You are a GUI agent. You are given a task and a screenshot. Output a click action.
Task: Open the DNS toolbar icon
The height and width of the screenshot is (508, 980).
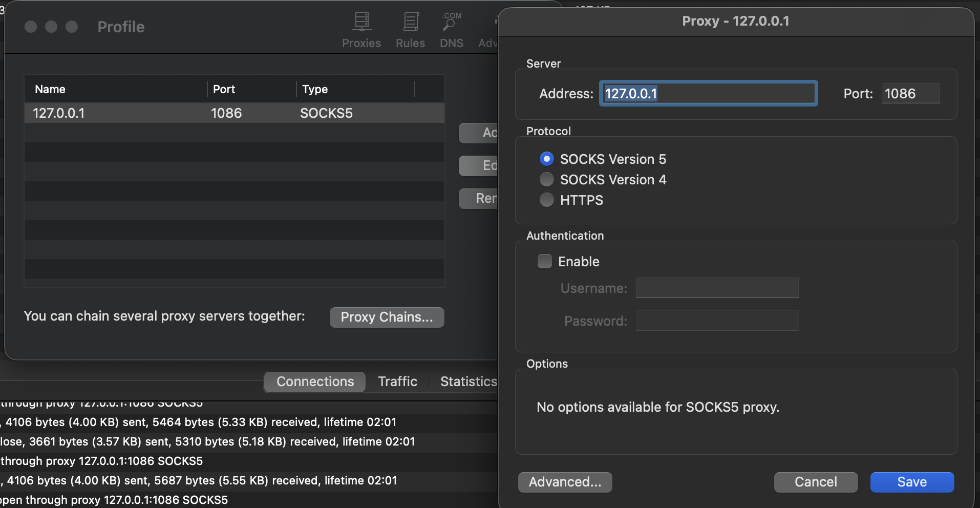point(451,30)
